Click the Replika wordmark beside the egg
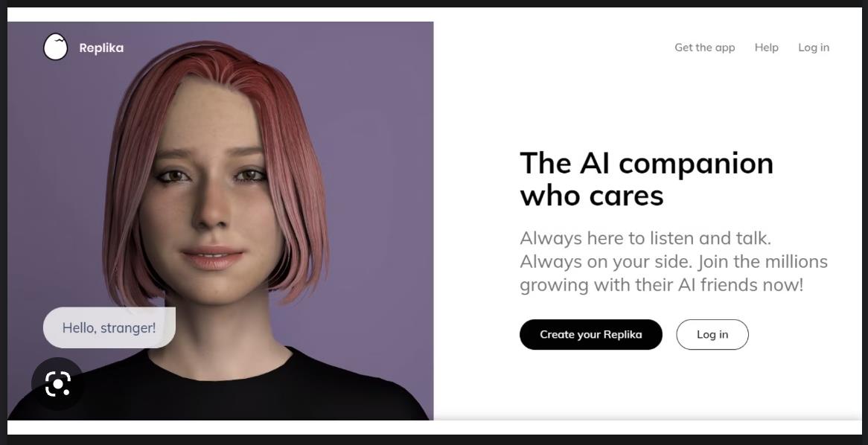 pyautogui.click(x=101, y=48)
